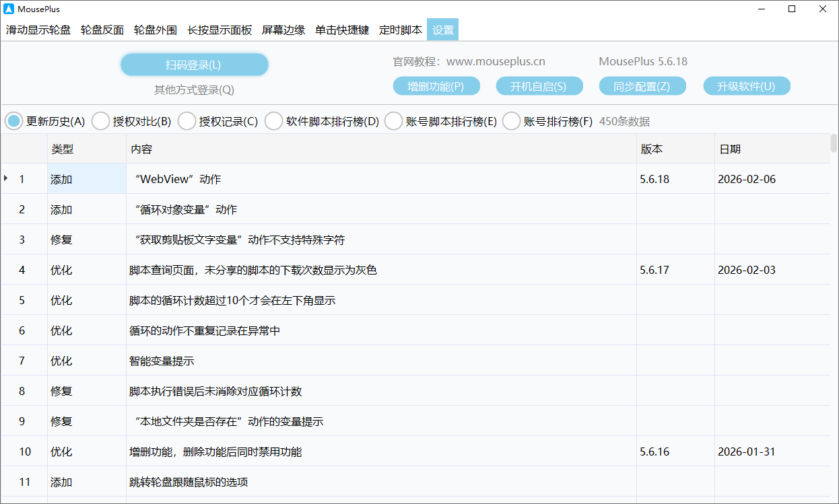The width and height of the screenshot is (839, 504).
Task: Switch to the 轮盘反面 tab
Action: [x=102, y=30]
